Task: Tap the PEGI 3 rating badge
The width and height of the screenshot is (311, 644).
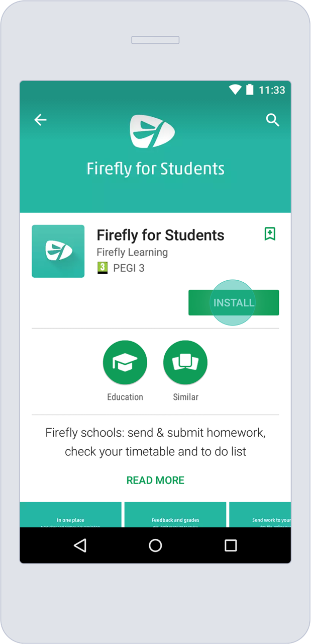Action: (x=102, y=268)
